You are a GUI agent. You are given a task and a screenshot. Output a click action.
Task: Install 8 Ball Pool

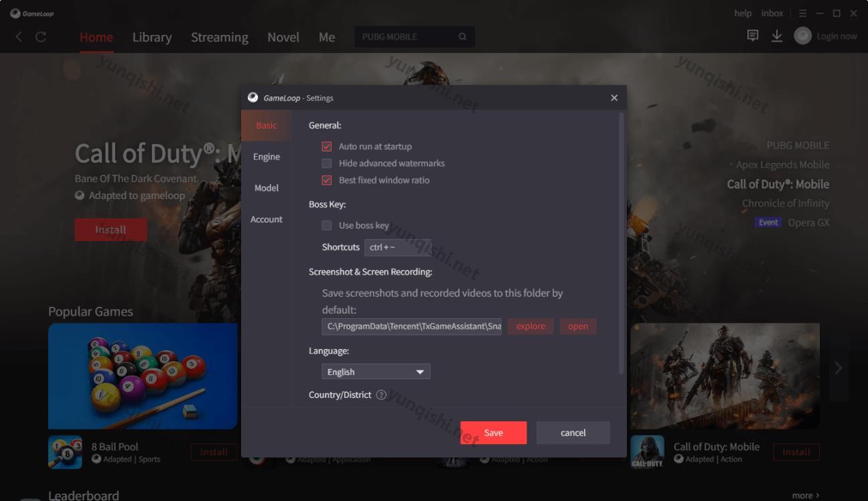click(x=214, y=452)
